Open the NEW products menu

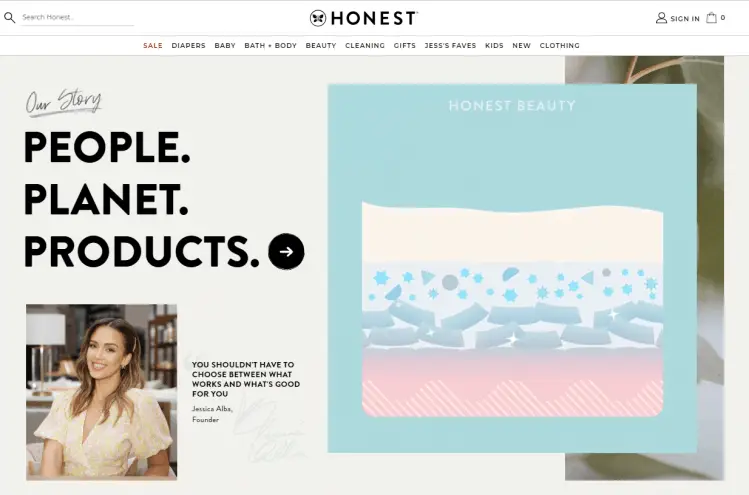[521, 45]
